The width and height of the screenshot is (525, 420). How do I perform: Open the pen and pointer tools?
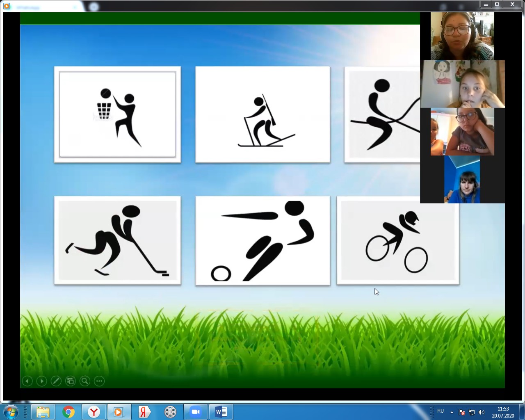tap(56, 381)
